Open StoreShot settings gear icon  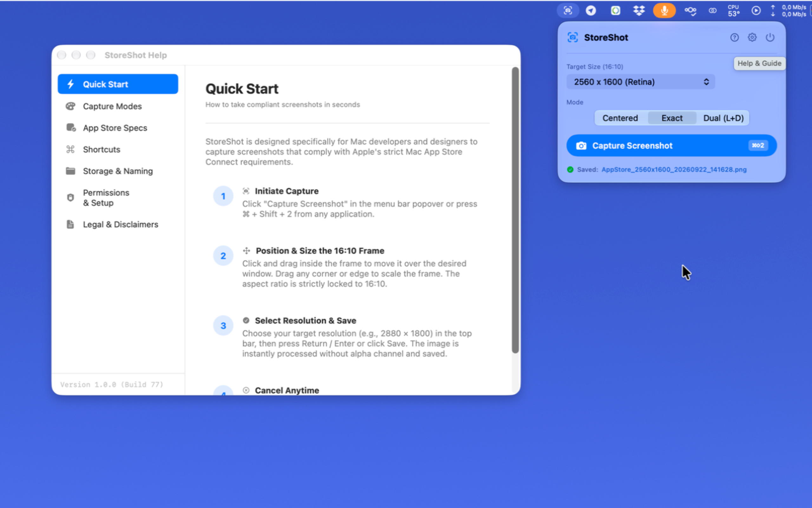click(752, 37)
